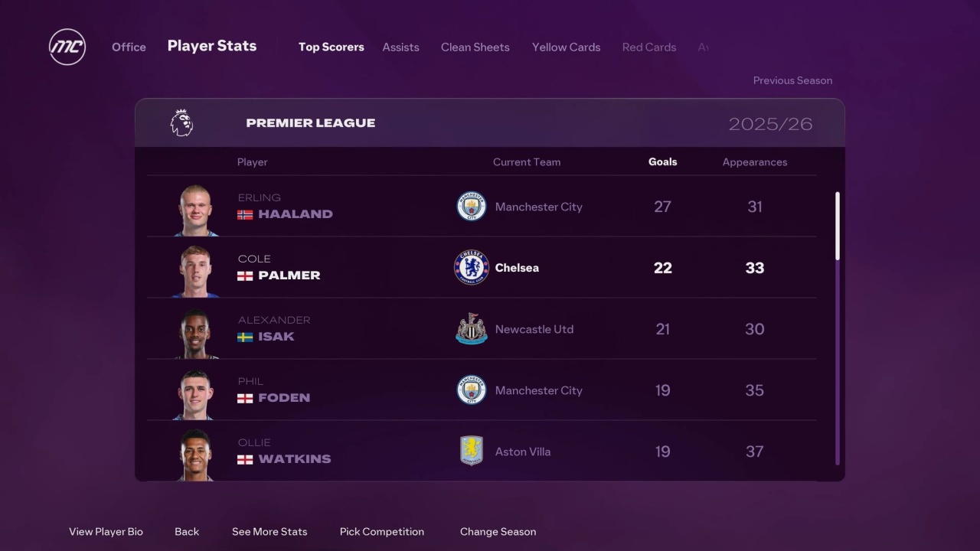Viewport: 980px width, 551px height.
Task: Click the Newcastle Utd club crest
Action: click(472, 329)
